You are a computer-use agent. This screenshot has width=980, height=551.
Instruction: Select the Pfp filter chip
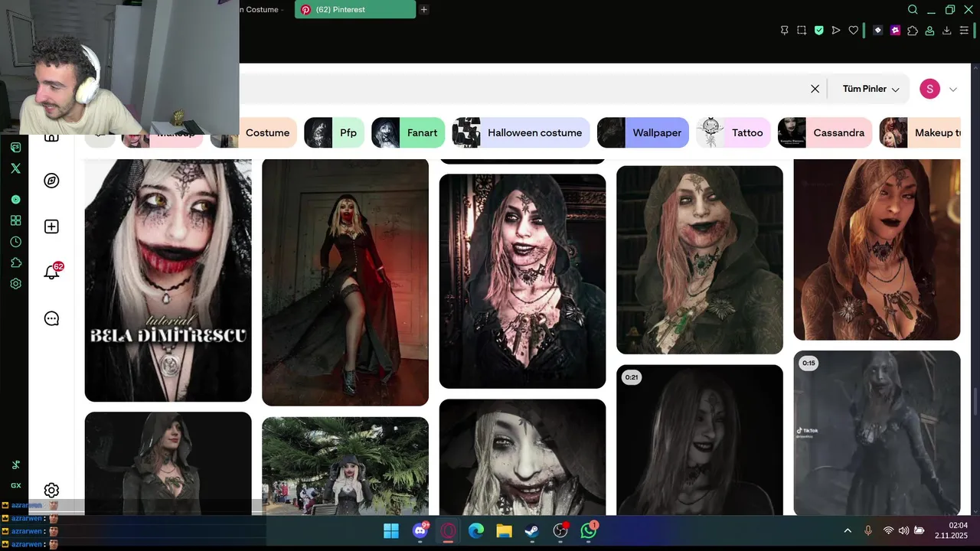point(334,132)
